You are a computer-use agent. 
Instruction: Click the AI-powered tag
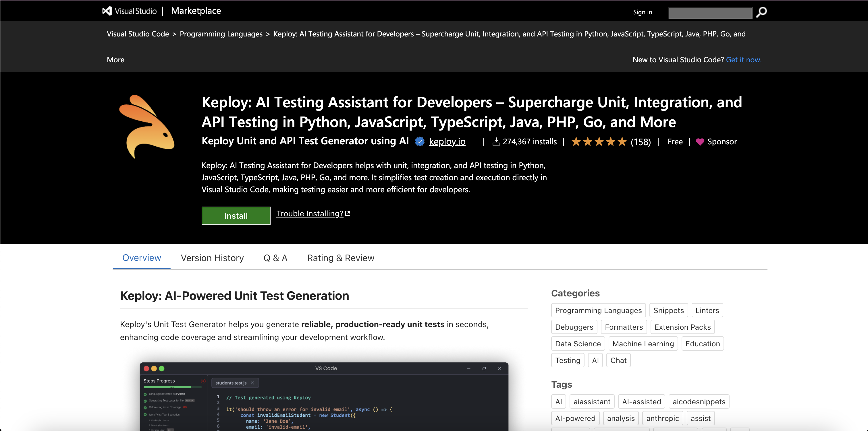[575, 418]
